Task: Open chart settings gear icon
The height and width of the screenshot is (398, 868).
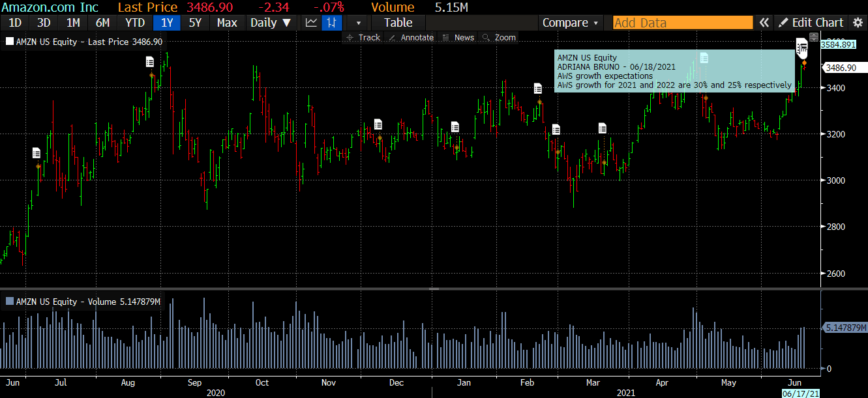Action: 858,23
